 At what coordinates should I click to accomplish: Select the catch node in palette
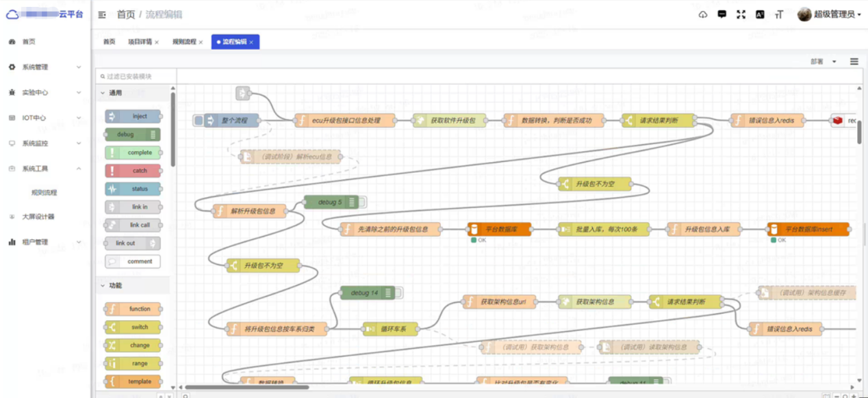[133, 171]
